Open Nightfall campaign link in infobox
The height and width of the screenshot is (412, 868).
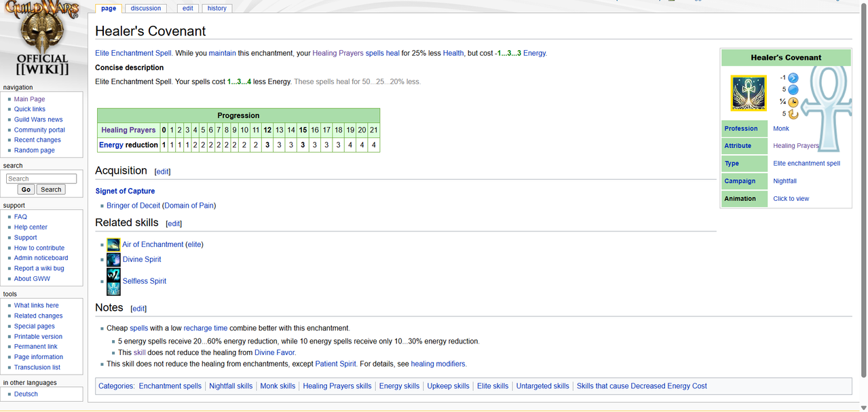click(785, 181)
